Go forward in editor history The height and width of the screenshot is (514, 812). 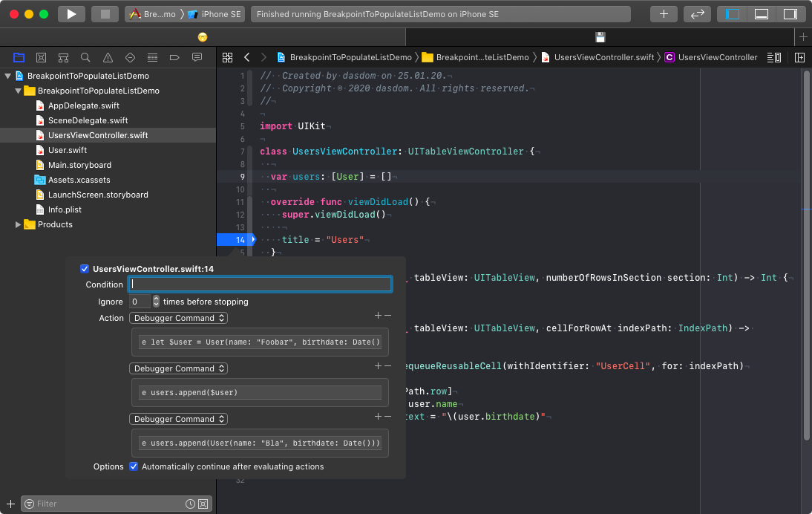pos(263,57)
